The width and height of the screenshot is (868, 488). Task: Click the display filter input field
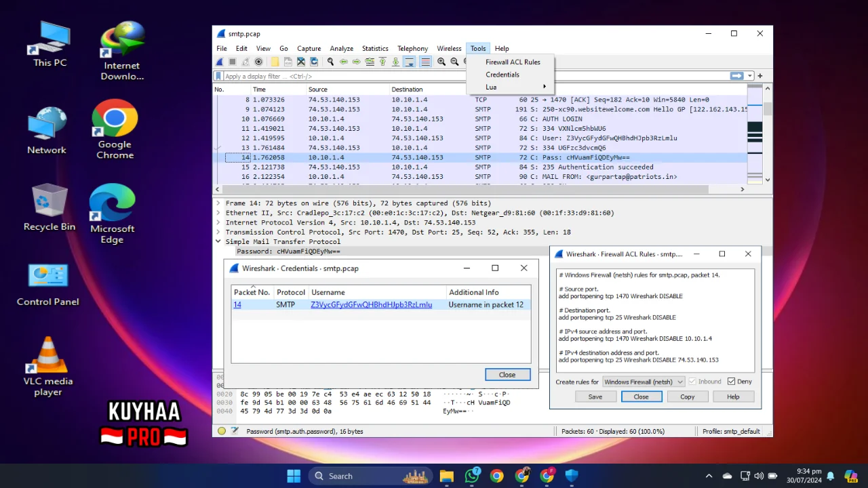pos(475,76)
